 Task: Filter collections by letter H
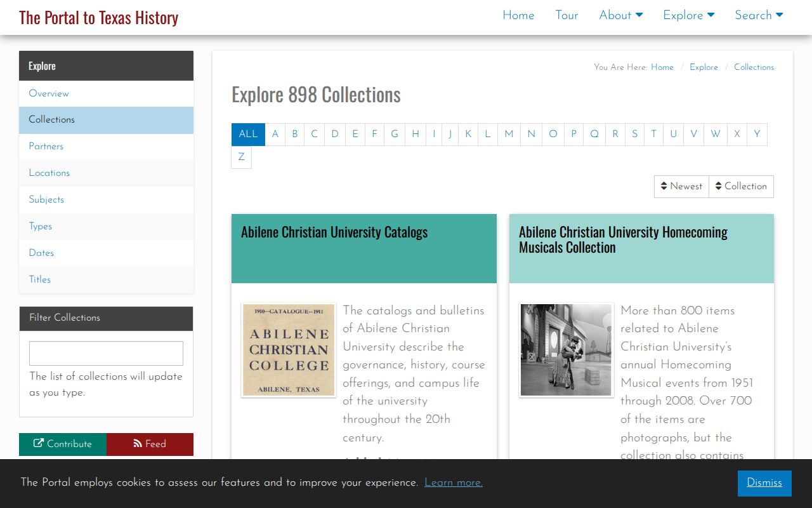tap(415, 135)
